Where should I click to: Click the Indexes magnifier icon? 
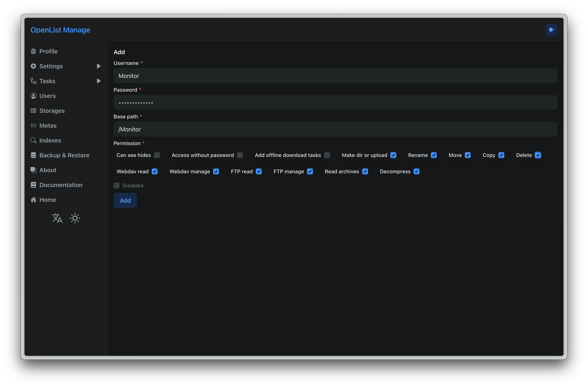pos(33,140)
